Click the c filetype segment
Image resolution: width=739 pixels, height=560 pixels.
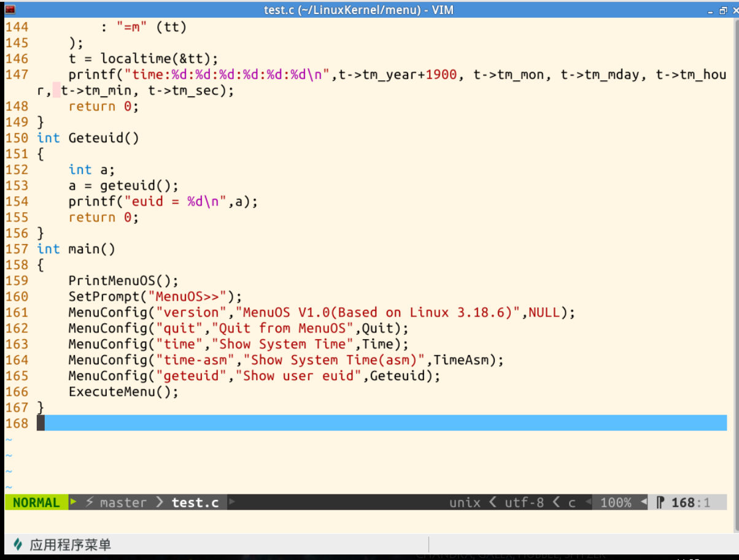(571, 502)
